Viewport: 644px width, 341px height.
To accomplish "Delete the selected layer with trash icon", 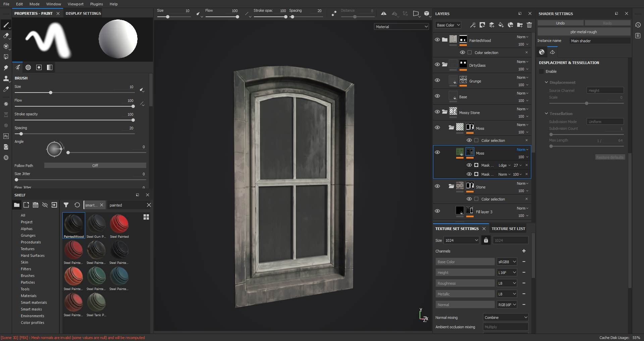I will pos(529,25).
